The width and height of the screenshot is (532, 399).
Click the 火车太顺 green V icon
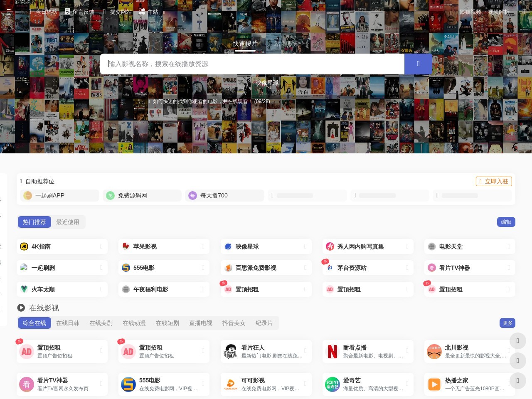(24, 289)
